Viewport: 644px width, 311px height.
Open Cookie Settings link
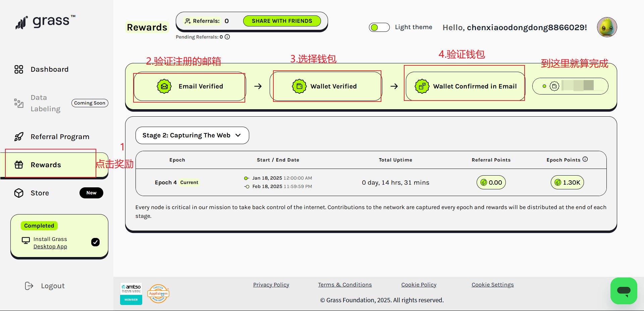(x=492, y=285)
